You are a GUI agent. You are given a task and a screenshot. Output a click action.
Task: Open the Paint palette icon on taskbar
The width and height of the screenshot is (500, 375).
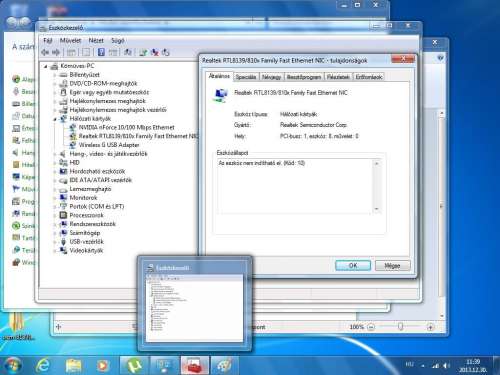(225, 366)
